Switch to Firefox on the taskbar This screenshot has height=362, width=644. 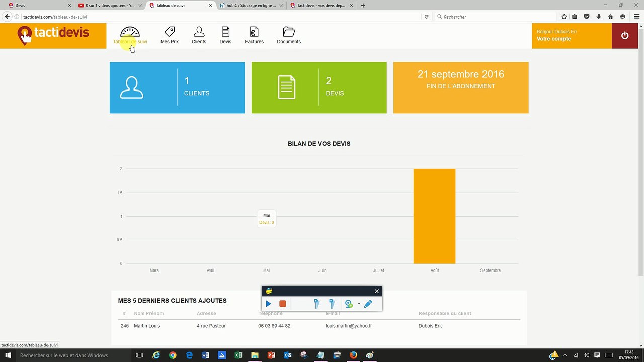coord(353,355)
